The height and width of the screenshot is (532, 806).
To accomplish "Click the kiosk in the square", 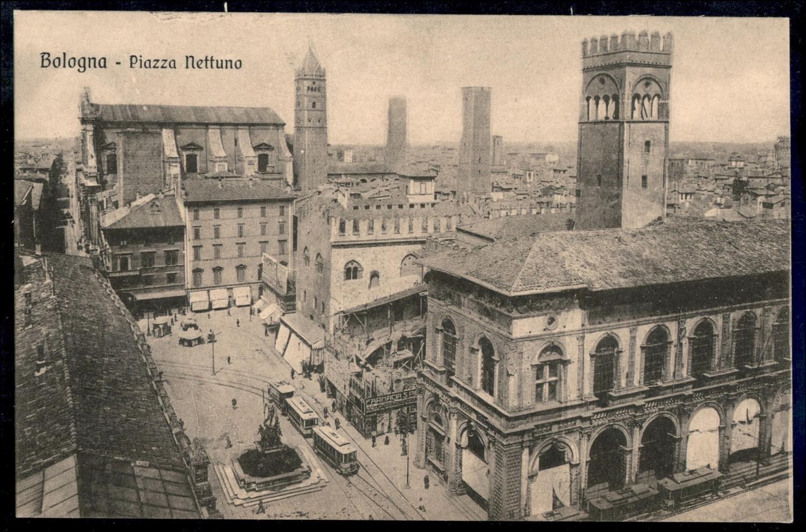I will (x=192, y=334).
